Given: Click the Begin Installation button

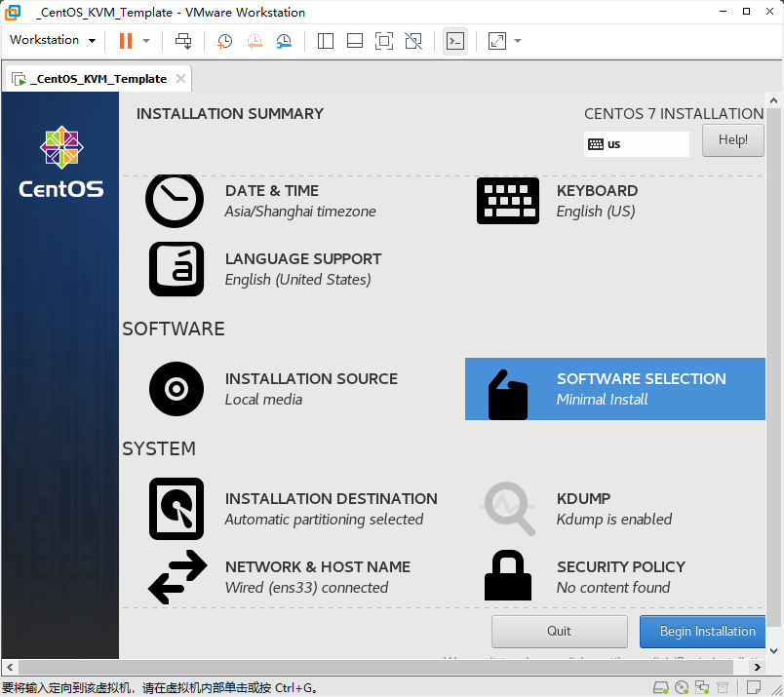Looking at the screenshot, I should [x=702, y=632].
